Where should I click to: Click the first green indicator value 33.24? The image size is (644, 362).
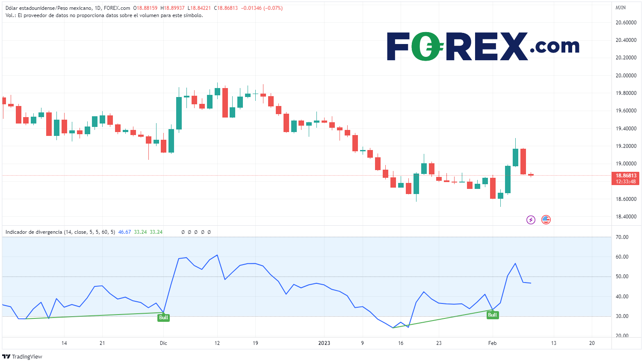click(140, 232)
